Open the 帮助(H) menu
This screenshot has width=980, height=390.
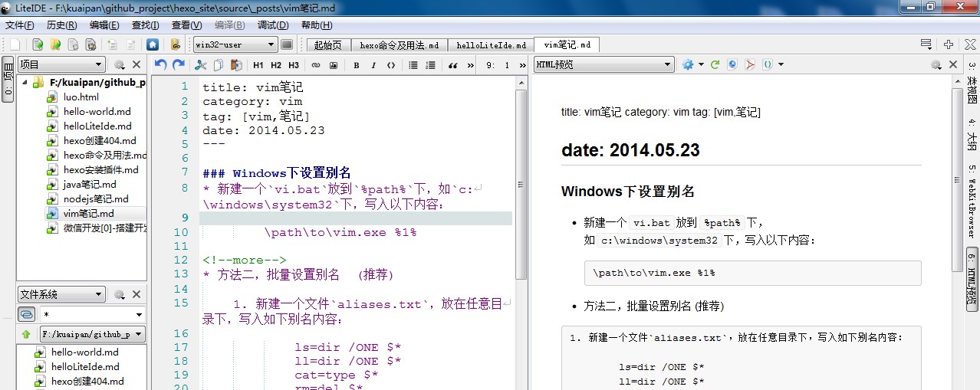316,25
